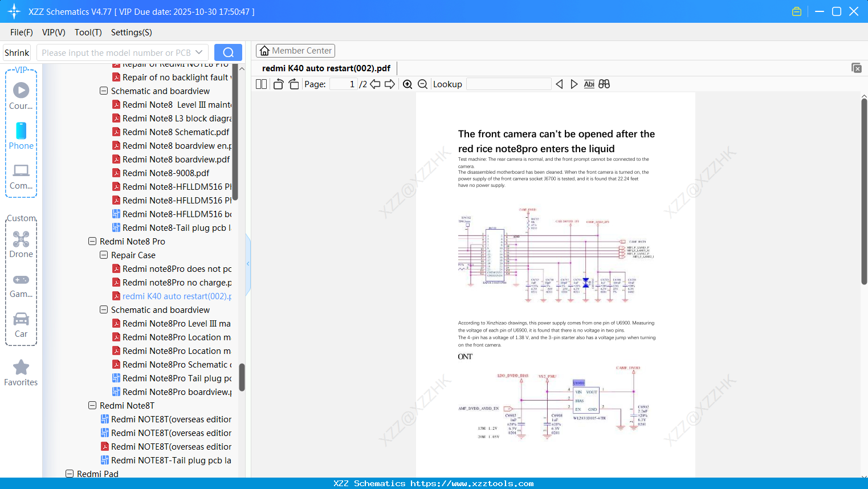The height and width of the screenshot is (489, 868).
Task: Close the PDF document panel
Action: point(857,68)
